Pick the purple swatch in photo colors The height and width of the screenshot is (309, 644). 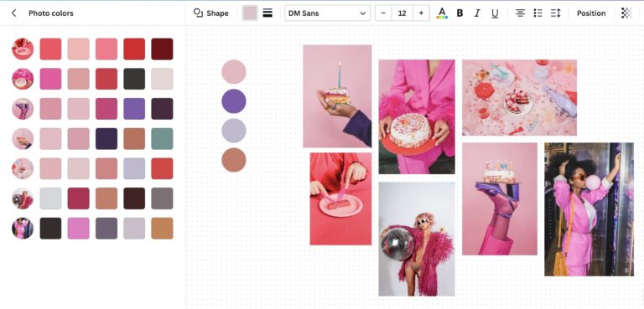click(134, 109)
